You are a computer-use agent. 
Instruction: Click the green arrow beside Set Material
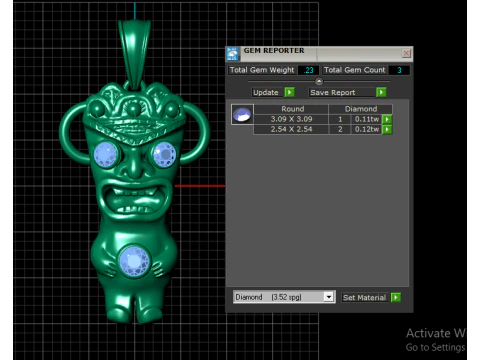pos(396,297)
